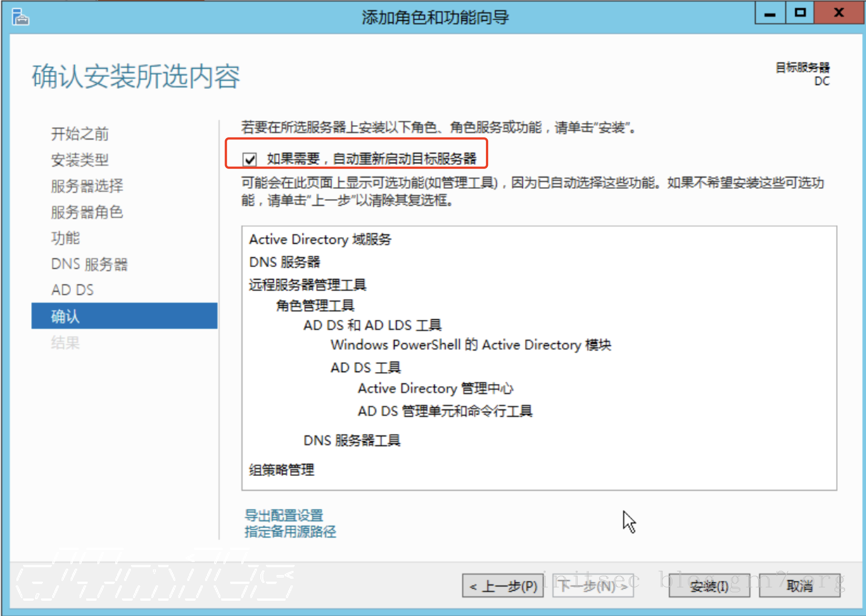Open the DNS 服务器 step
866x616 pixels.
[90, 264]
